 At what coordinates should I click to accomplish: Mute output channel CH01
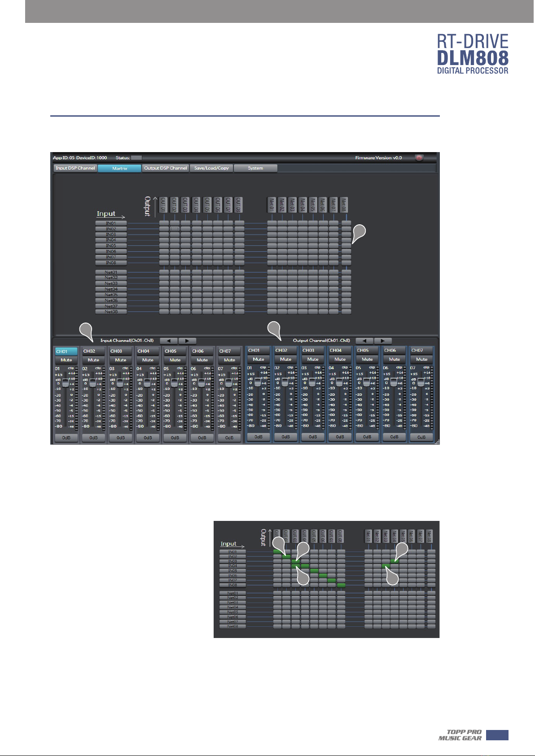259,359
